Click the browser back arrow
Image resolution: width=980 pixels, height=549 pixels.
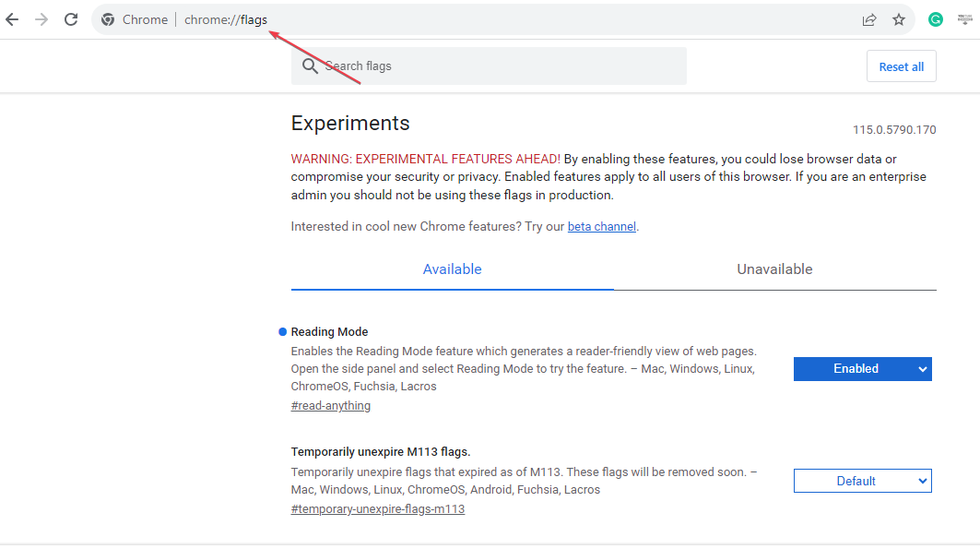[x=12, y=19]
